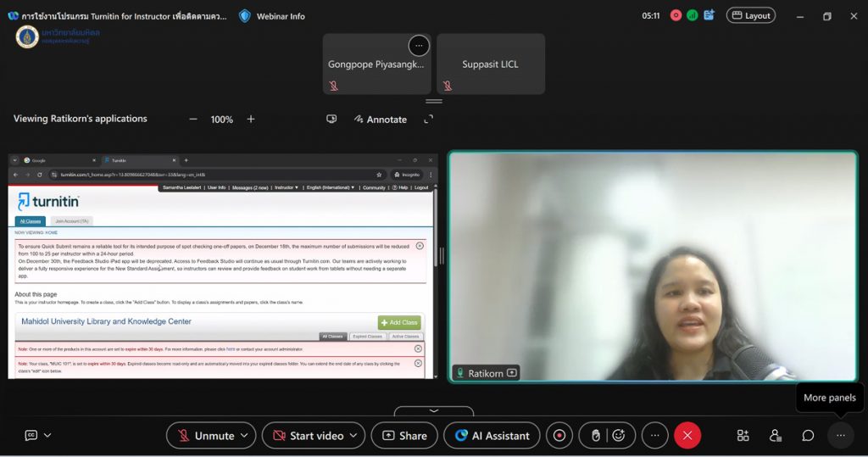Open closed captions options dropdown arrow
Viewport: 868px width, 457px height.
[x=47, y=436]
